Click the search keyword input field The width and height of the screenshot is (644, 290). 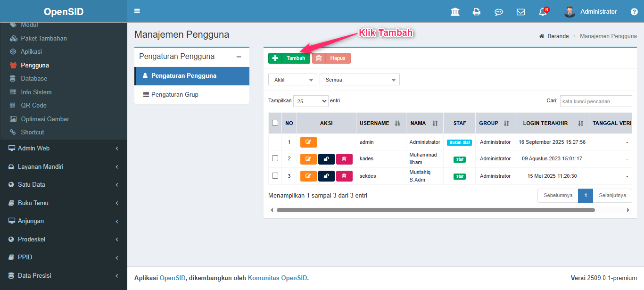(x=595, y=101)
